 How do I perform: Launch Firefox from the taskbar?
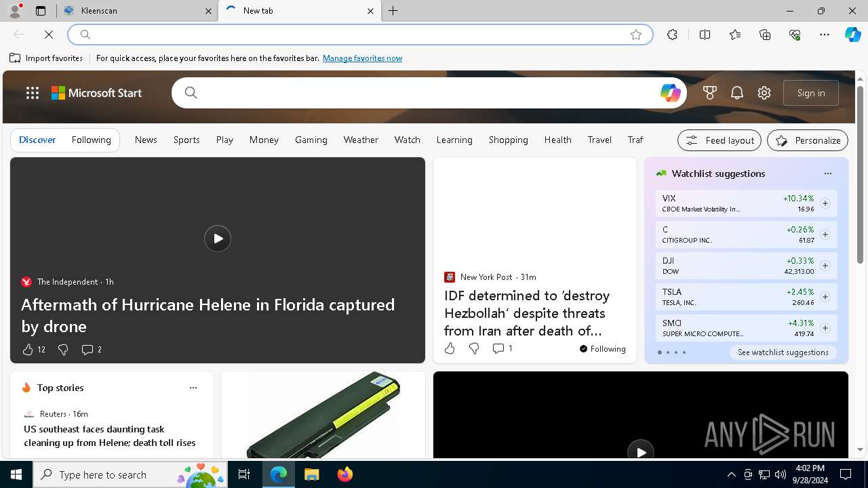coord(345,474)
